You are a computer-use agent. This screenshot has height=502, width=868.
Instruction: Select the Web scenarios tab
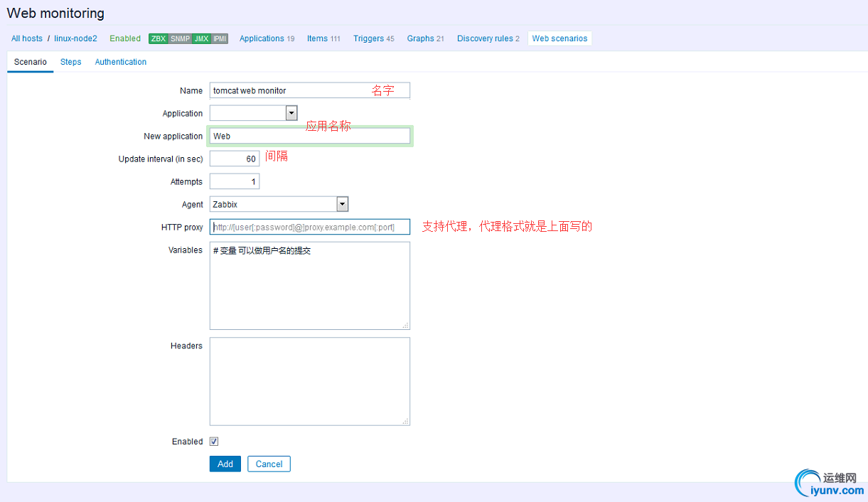pyautogui.click(x=560, y=38)
